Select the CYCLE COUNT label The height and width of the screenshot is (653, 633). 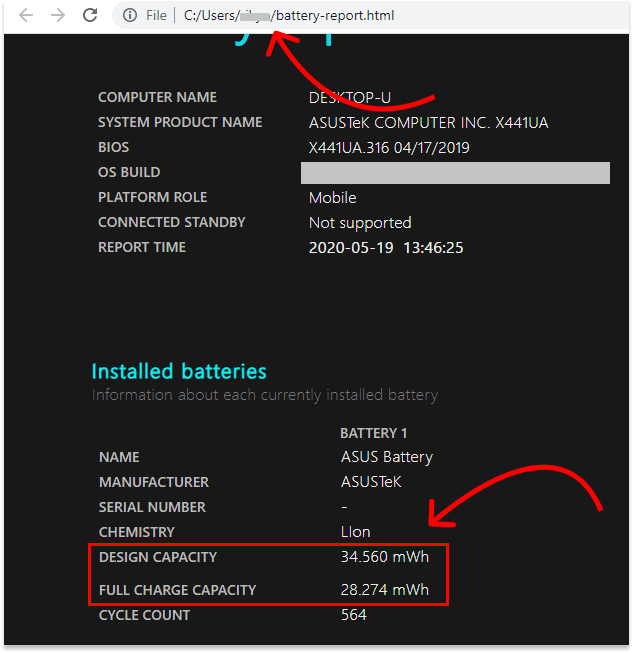145,615
